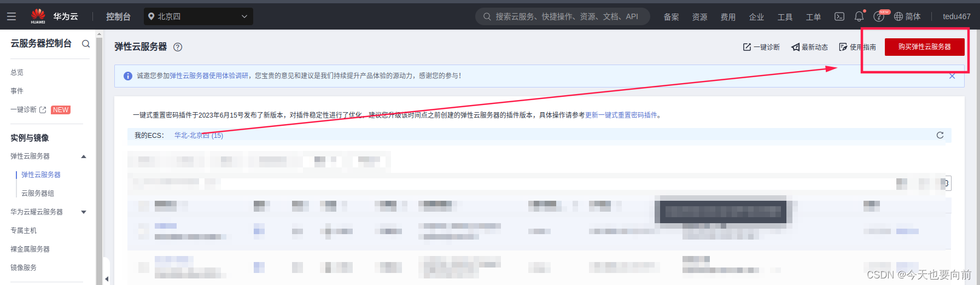Image resolution: width=980 pixels, height=285 pixels.
Task: Click the help icon beside 弹性云服务器 title
Action: pos(178,47)
